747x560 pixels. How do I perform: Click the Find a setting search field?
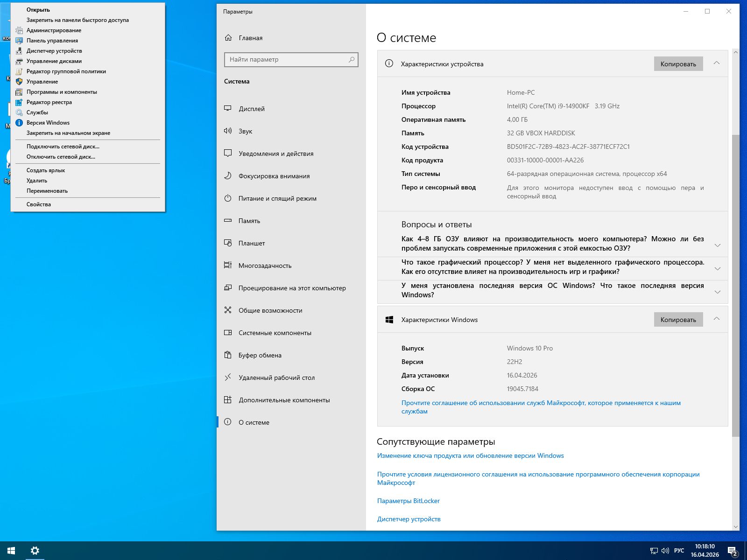pos(287,60)
